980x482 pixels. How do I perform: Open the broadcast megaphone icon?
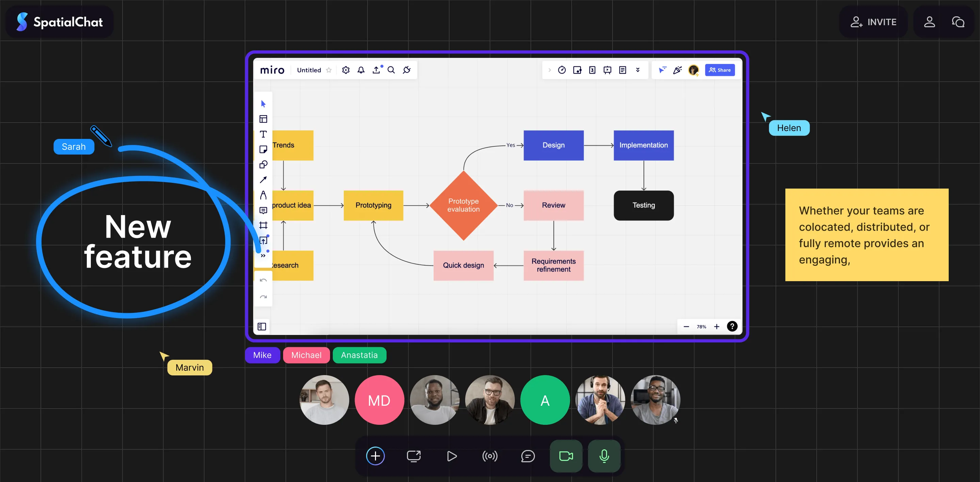[490, 456]
